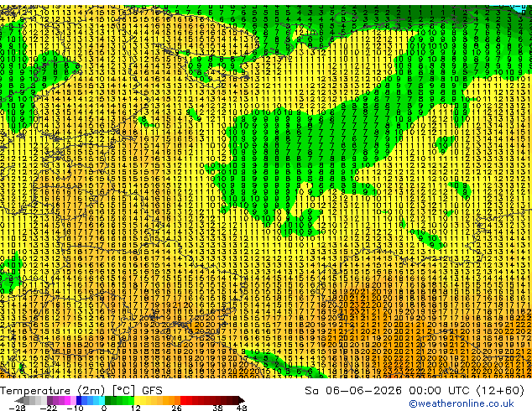Click the 26 value on the legend scale
This screenshot has width=532, height=411.
(176, 408)
